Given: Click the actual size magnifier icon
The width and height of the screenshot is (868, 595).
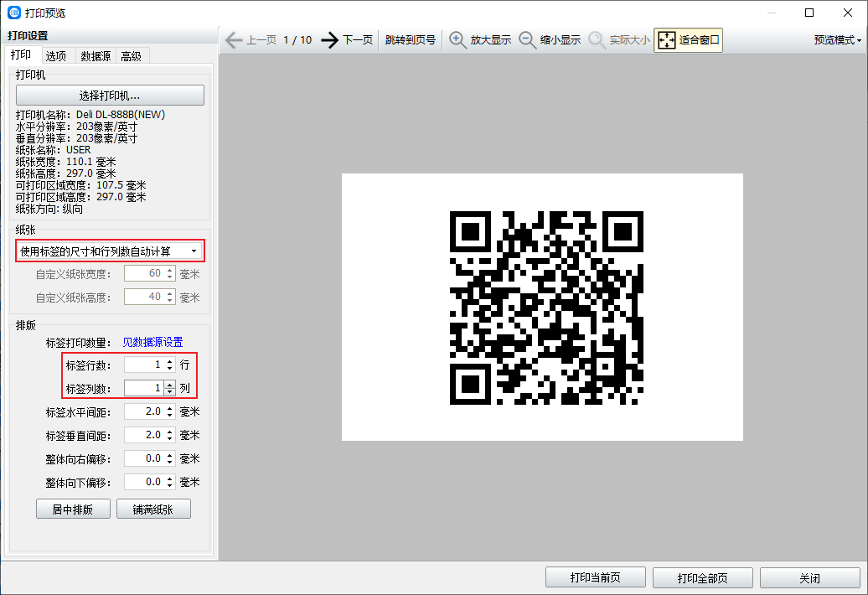Looking at the screenshot, I should coord(597,40).
